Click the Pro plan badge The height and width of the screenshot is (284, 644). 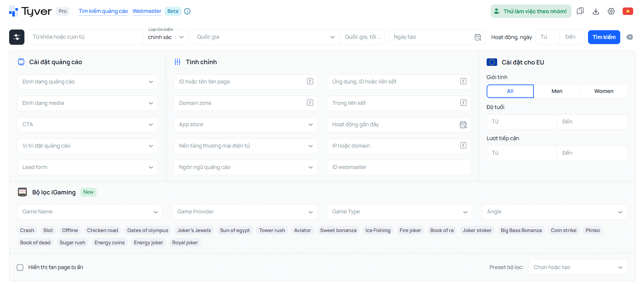pos(62,11)
